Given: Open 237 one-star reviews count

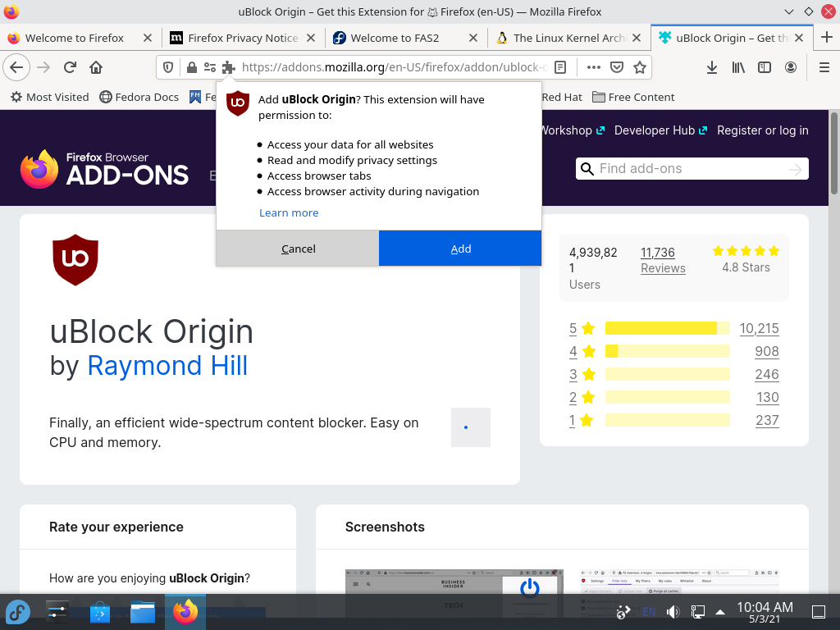Looking at the screenshot, I should pos(767,420).
